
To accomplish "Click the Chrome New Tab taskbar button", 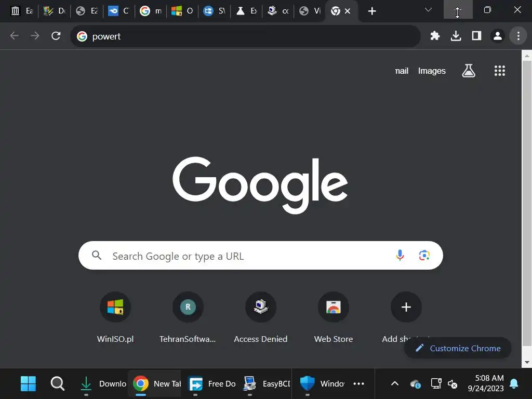I will (x=156, y=384).
